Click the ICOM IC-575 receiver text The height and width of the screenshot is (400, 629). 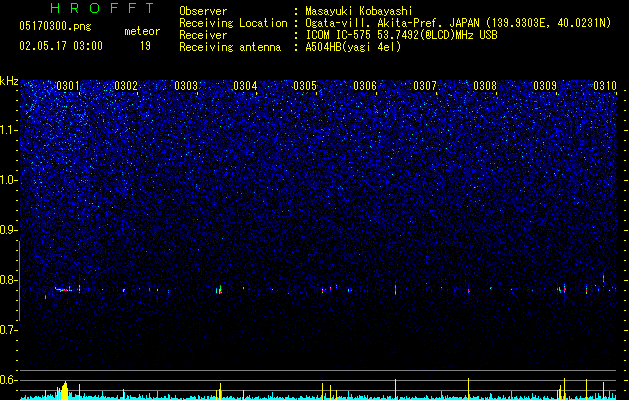(x=401, y=35)
